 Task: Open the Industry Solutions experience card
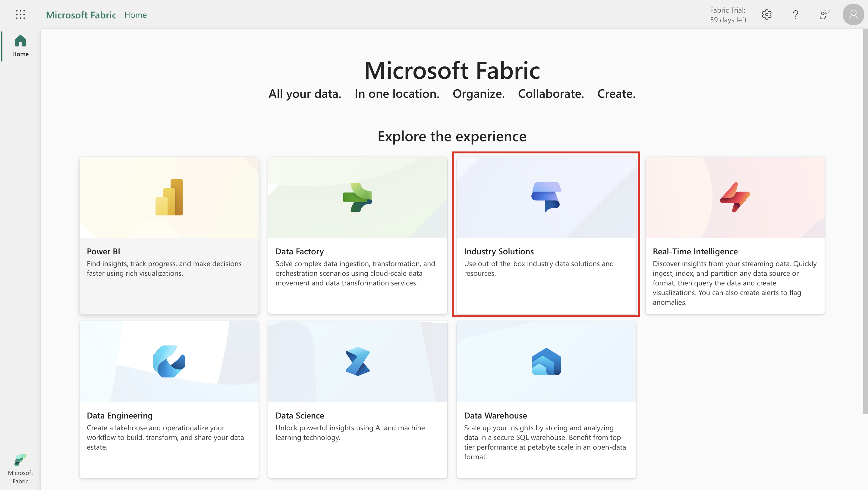[546, 235]
